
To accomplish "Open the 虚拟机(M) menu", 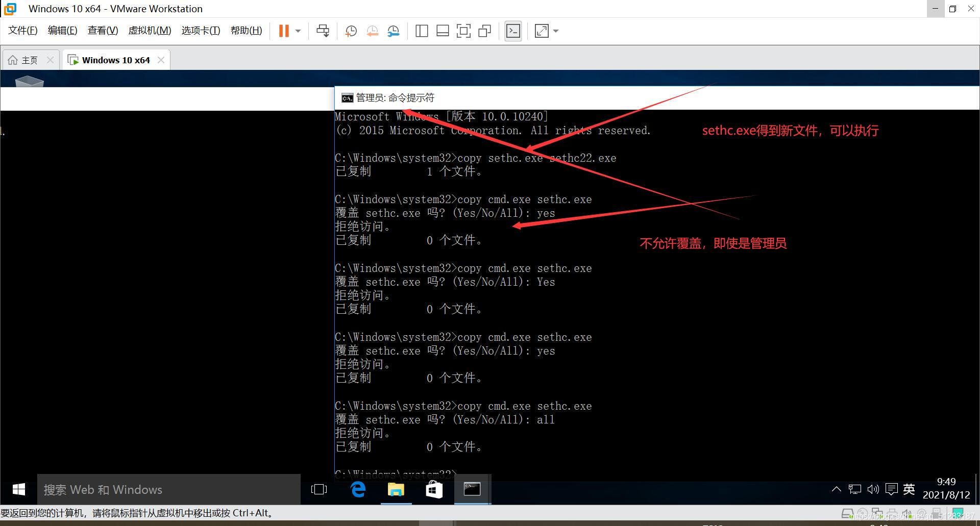I will [150, 31].
